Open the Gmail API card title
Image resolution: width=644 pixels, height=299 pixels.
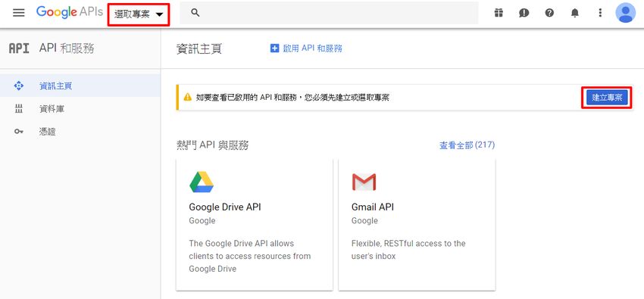[x=373, y=207]
